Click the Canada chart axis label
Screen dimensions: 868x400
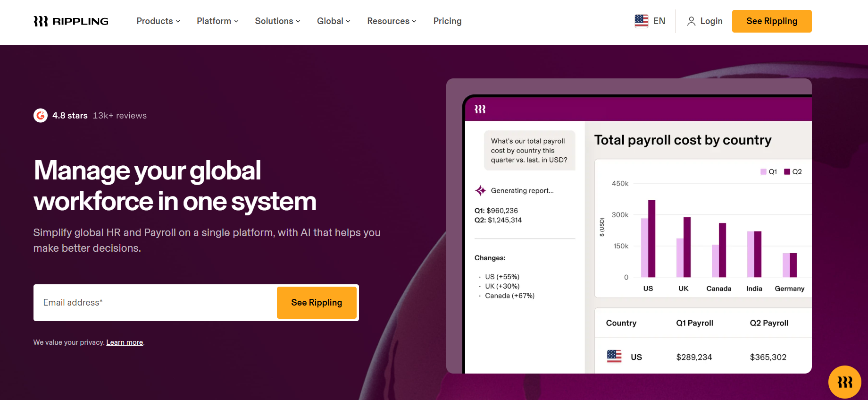click(x=718, y=289)
